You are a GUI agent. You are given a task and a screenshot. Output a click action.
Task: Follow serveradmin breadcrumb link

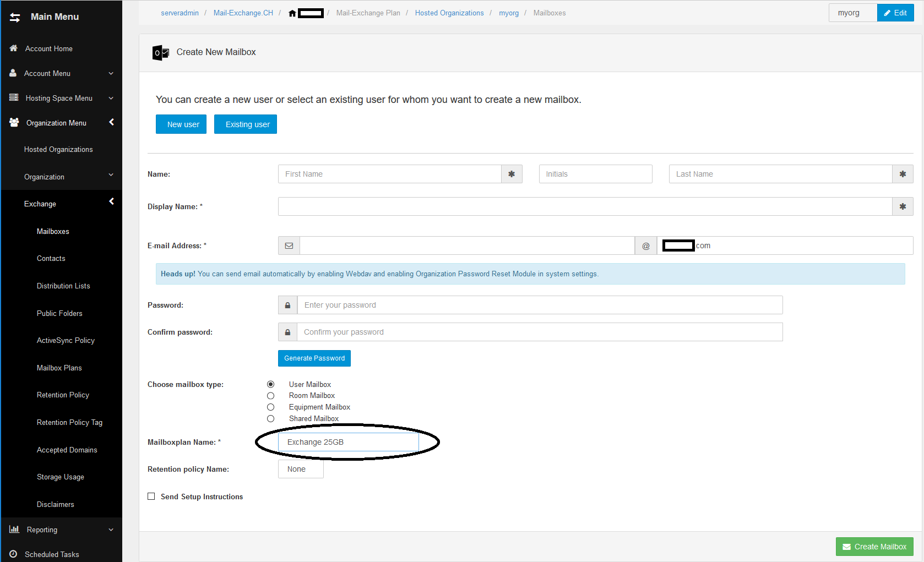click(x=180, y=13)
